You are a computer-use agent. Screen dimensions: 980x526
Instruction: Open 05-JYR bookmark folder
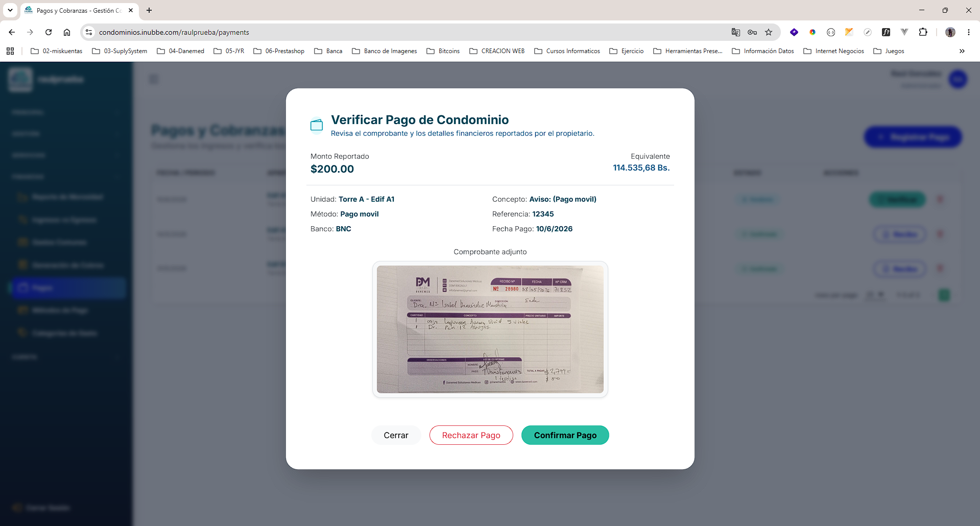[x=229, y=51]
